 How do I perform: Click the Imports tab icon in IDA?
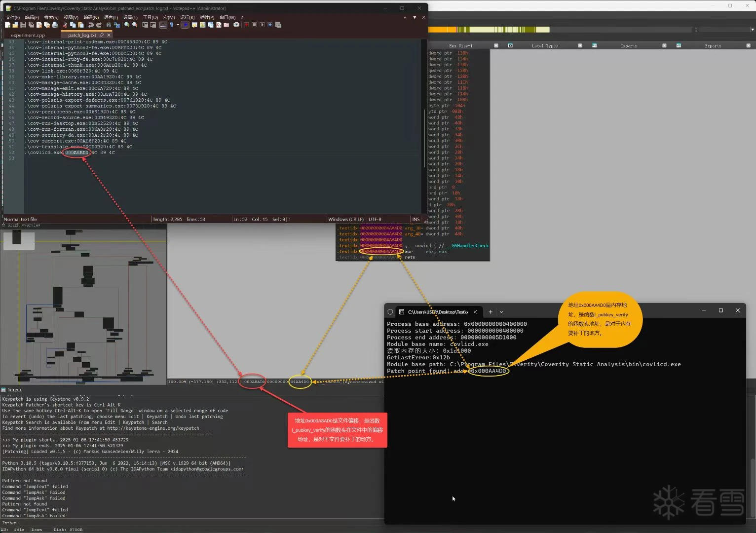[x=594, y=45]
